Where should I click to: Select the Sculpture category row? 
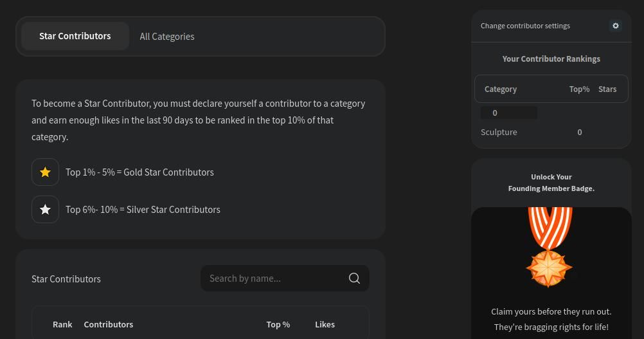point(499,132)
